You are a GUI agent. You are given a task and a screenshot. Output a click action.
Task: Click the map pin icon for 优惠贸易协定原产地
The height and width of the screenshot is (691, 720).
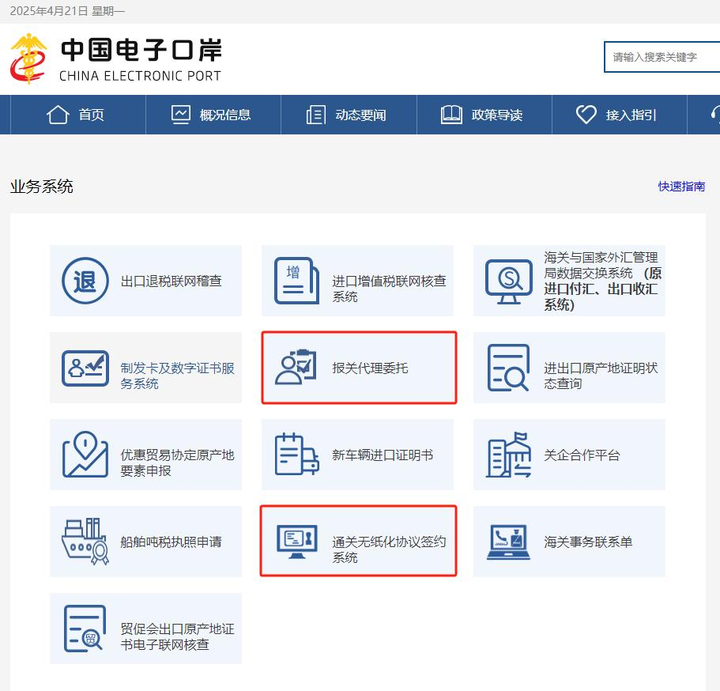coord(85,454)
